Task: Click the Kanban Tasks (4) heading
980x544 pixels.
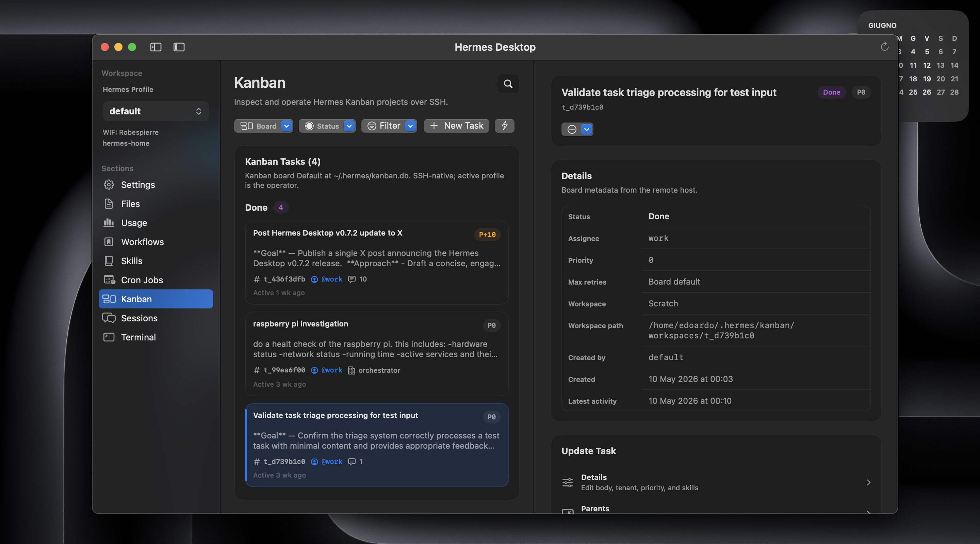Action: point(283,161)
